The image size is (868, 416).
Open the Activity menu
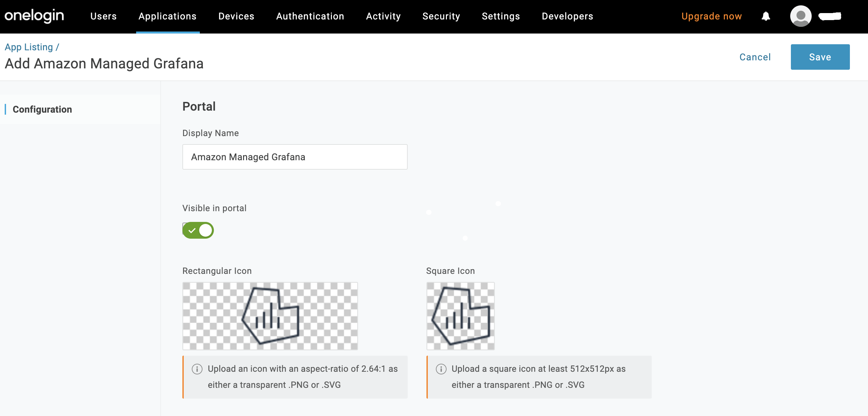383,16
